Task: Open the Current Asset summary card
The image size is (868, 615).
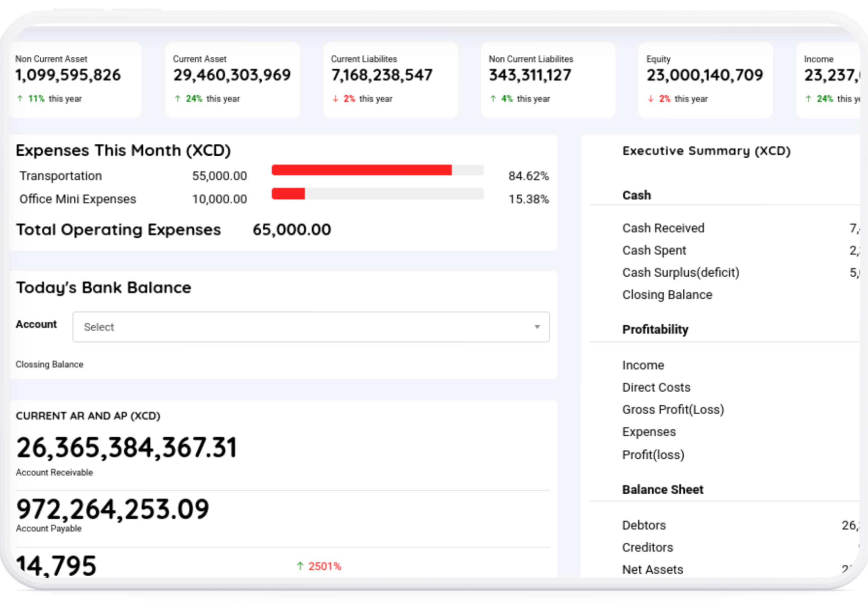Action: pos(232,80)
